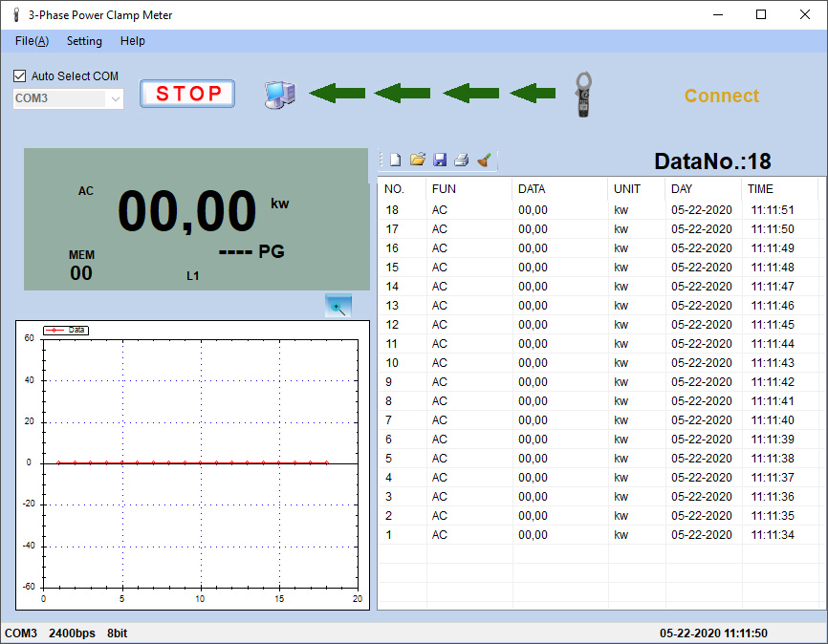Click the New file icon
The width and height of the screenshot is (828, 644).
(x=395, y=161)
